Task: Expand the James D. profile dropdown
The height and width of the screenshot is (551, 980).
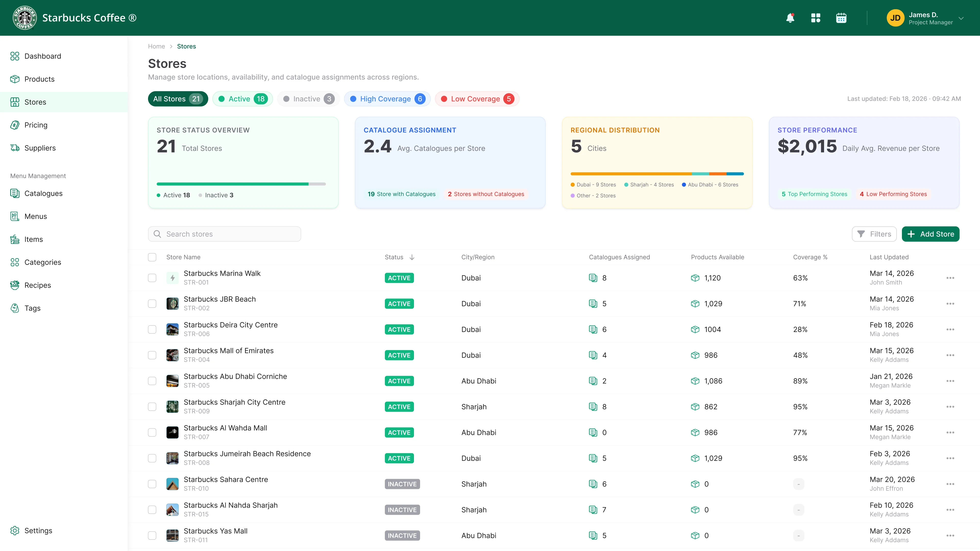Action: [961, 18]
